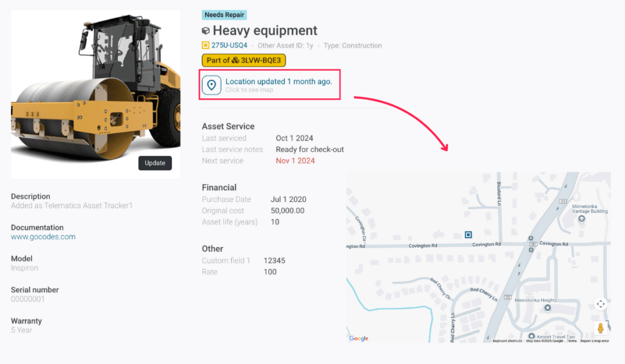The height and width of the screenshot is (364, 625).
Task: Click the Minnetonka Heights map marker
Action: click(x=547, y=308)
